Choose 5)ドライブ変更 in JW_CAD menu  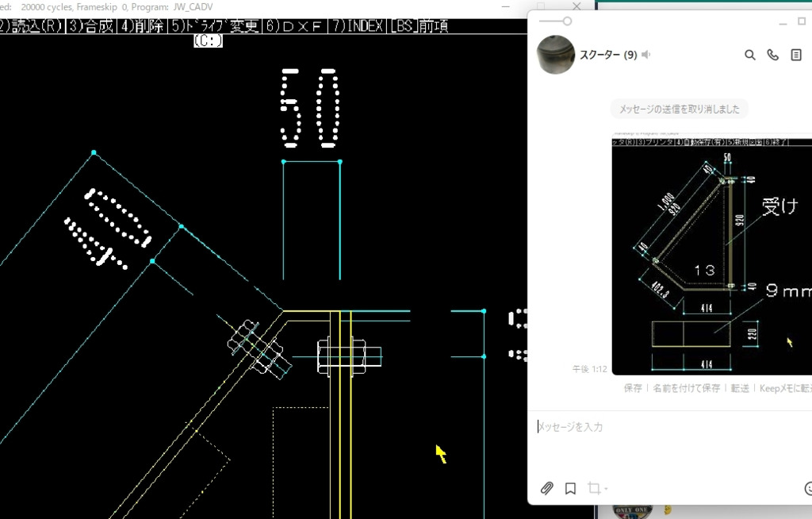[x=214, y=26]
